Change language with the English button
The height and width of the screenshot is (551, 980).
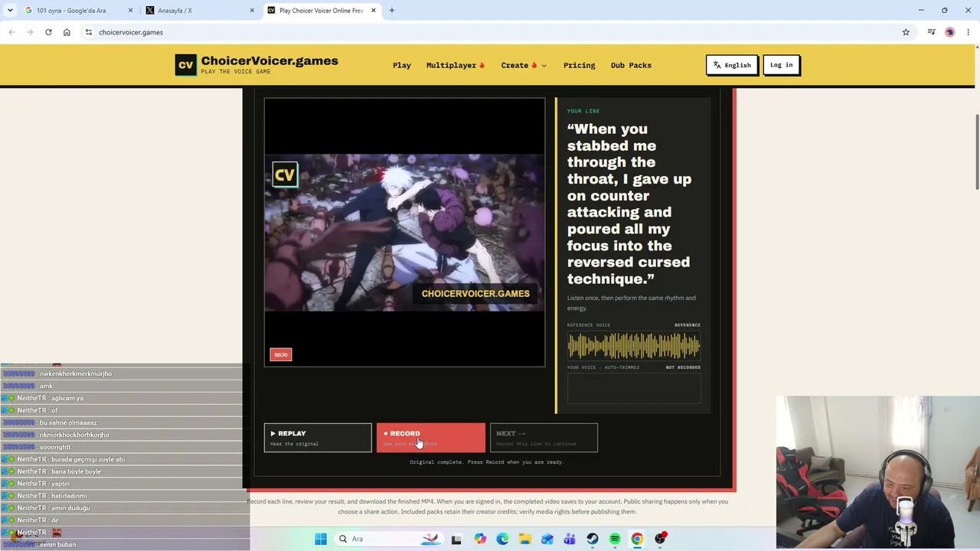(732, 65)
